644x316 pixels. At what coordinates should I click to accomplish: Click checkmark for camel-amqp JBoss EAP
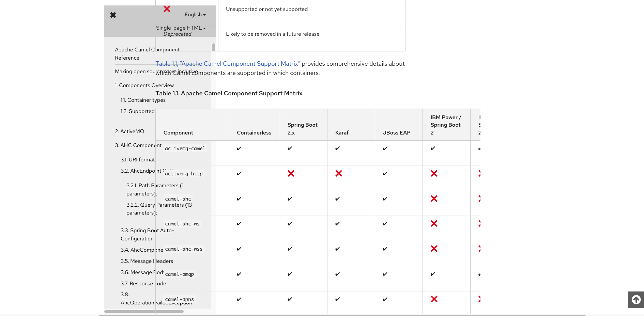(x=385, y=274)
